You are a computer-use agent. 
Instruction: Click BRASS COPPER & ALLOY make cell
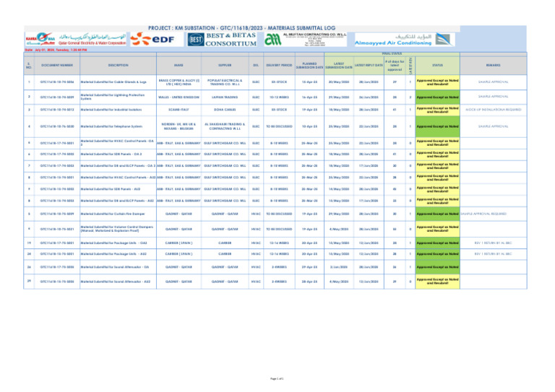coord(178,82)
